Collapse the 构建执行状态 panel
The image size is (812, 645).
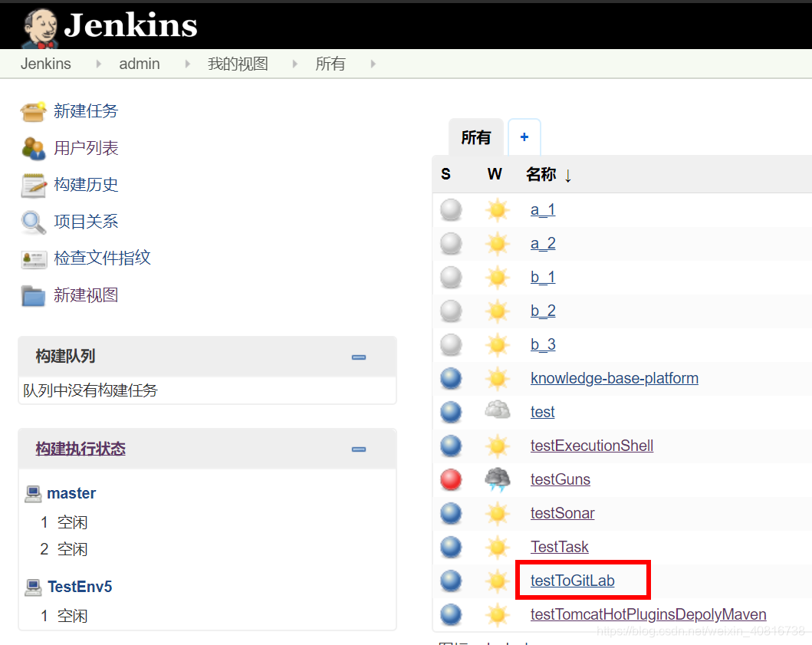click(359, 449)
